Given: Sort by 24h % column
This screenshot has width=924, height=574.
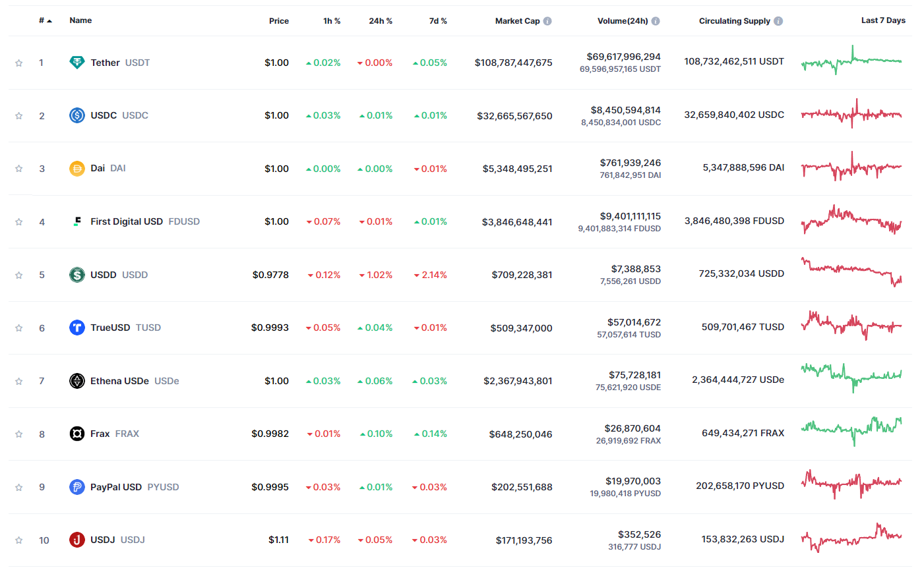Looking at the screenshot, I should coord(381,21).
